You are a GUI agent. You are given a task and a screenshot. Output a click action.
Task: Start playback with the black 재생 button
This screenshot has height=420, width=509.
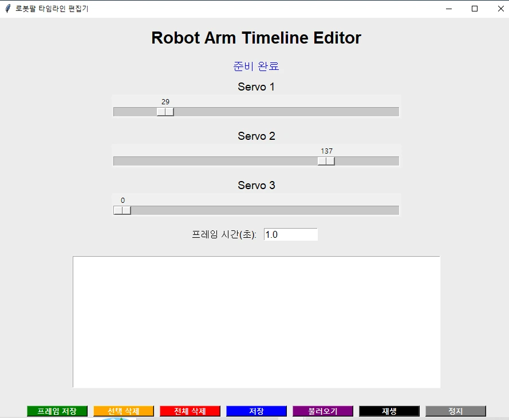click(x=389, y=411)
